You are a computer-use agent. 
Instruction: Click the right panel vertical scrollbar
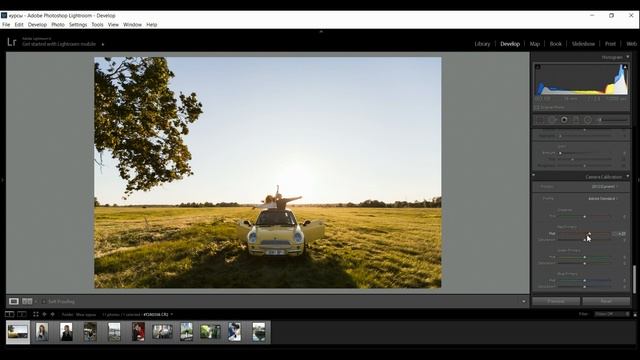[634, 279]
